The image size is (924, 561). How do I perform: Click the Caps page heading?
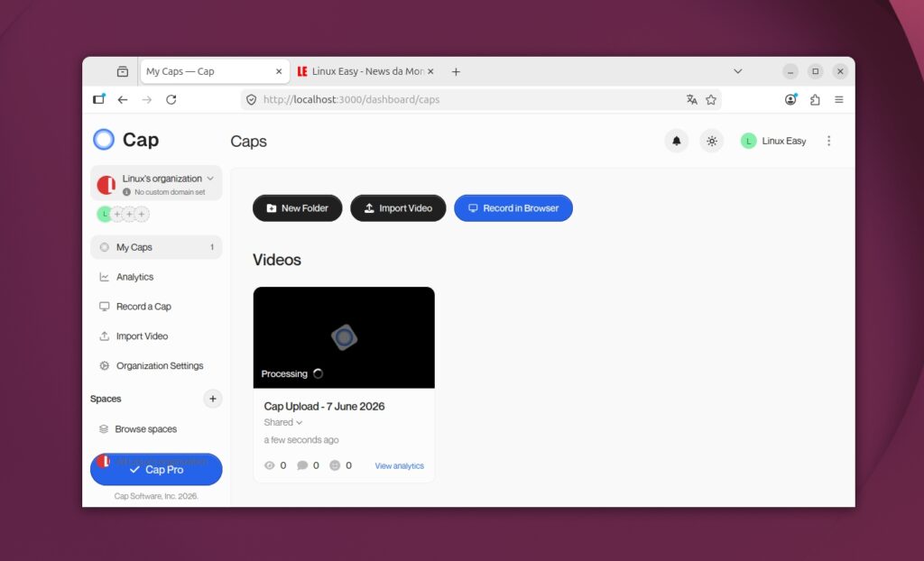[x=249, y=142]
